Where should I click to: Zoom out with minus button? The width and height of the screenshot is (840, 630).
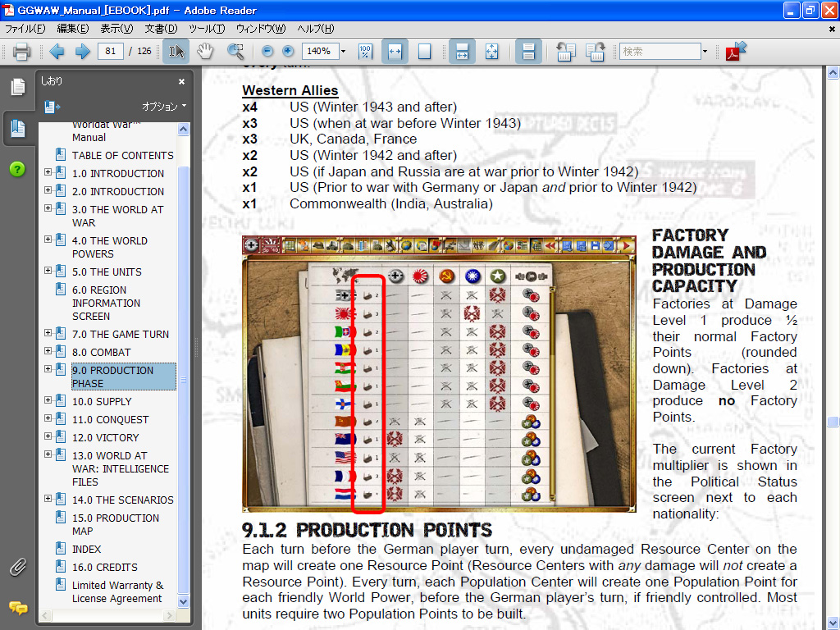[267, 52]
